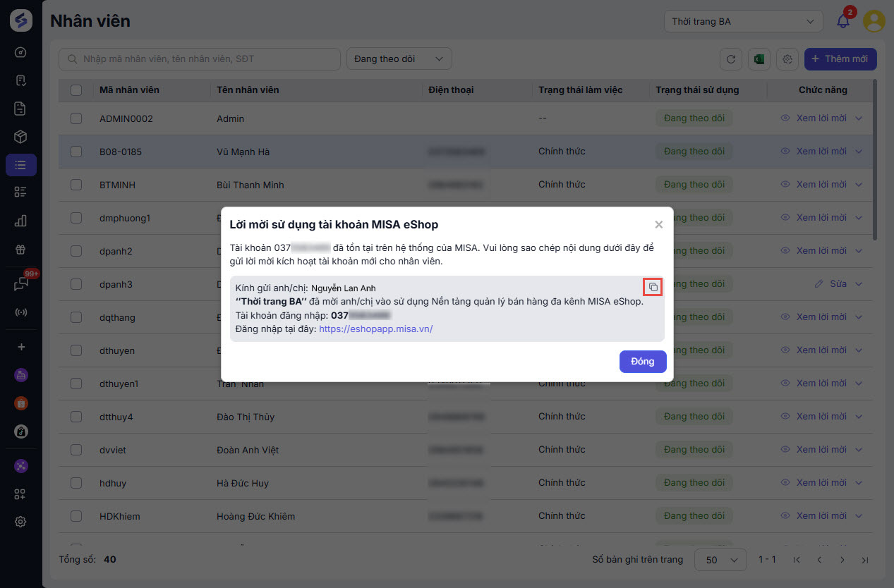Click the Thêm mới button
The height and width of the screenshot is (588, 894).
pyautogui.click(x=840, y=59)
